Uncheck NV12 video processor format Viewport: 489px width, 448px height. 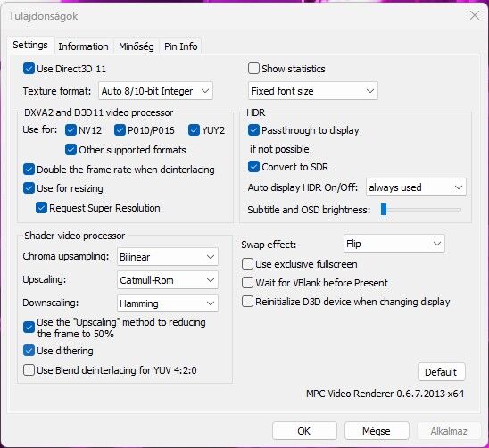(70, 130)
